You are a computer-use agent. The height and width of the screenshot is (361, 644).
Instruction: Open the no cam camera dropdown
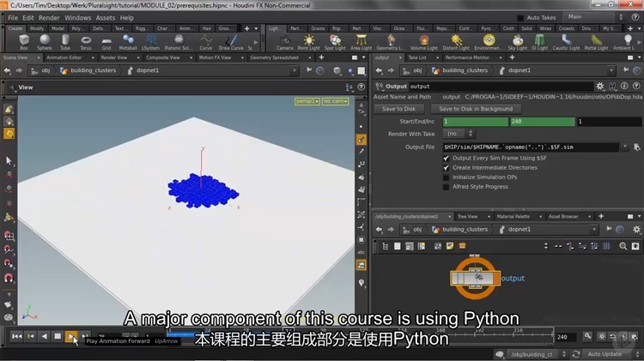coord(335,101)
